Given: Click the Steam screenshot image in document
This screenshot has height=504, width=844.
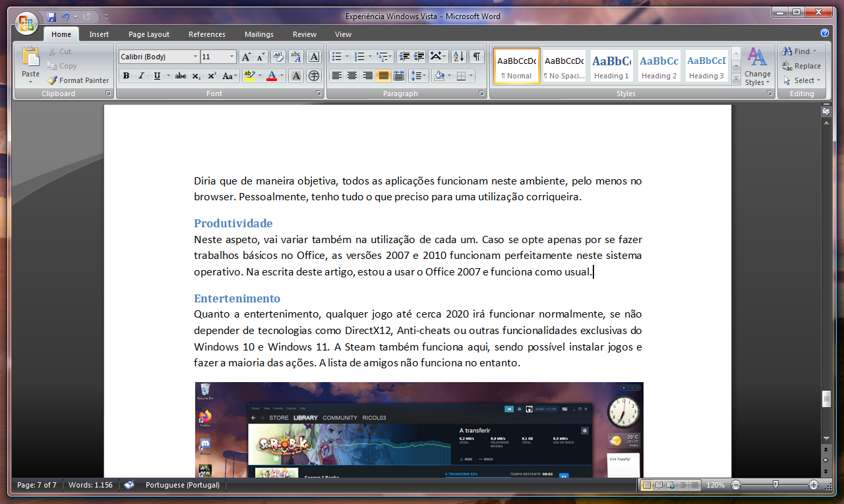Looking at the screenshot, I should coord(419,430).
